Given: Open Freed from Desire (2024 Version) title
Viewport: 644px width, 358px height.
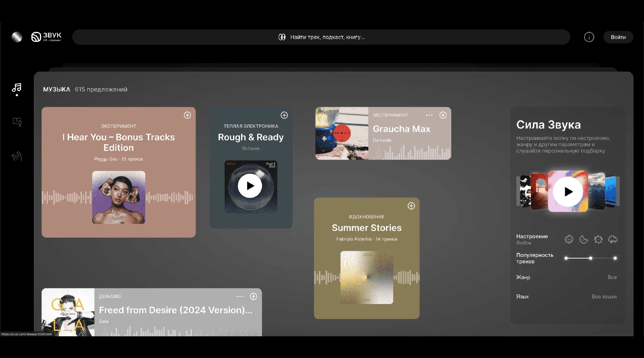Looking at the screenshot, I should coord(175,310).
